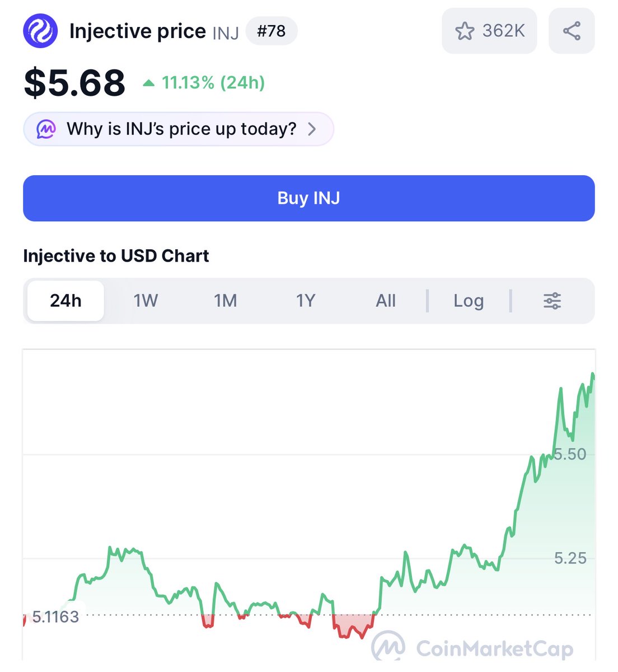The height and width of the screenshot is (672, 618).
Task: Click the Injective coin logo icon
Action: pos(40,31)
